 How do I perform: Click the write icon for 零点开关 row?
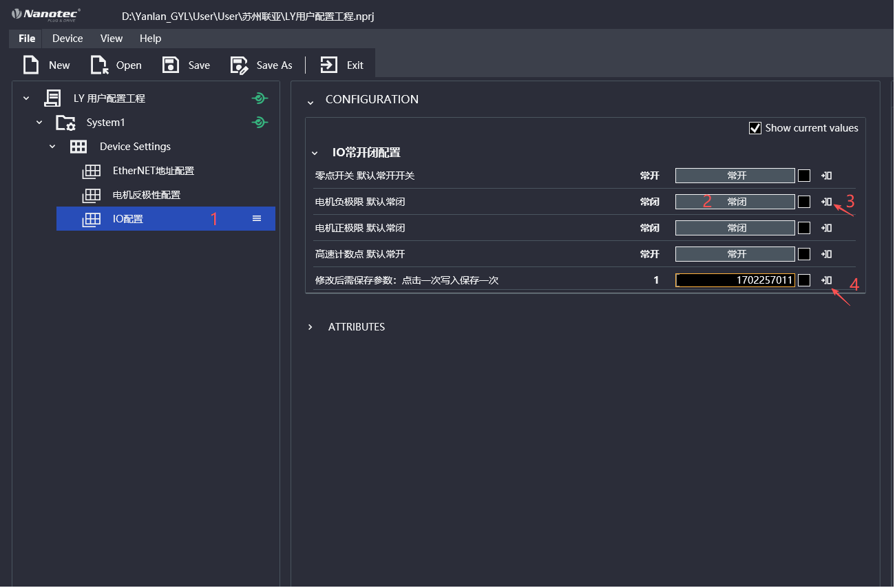coord(827,176)
